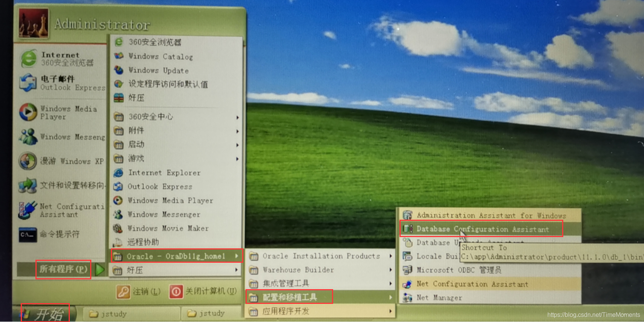The image size is (644, 322).
Task: Click 注销(L) log off button
Action: (x=139, y=291)
